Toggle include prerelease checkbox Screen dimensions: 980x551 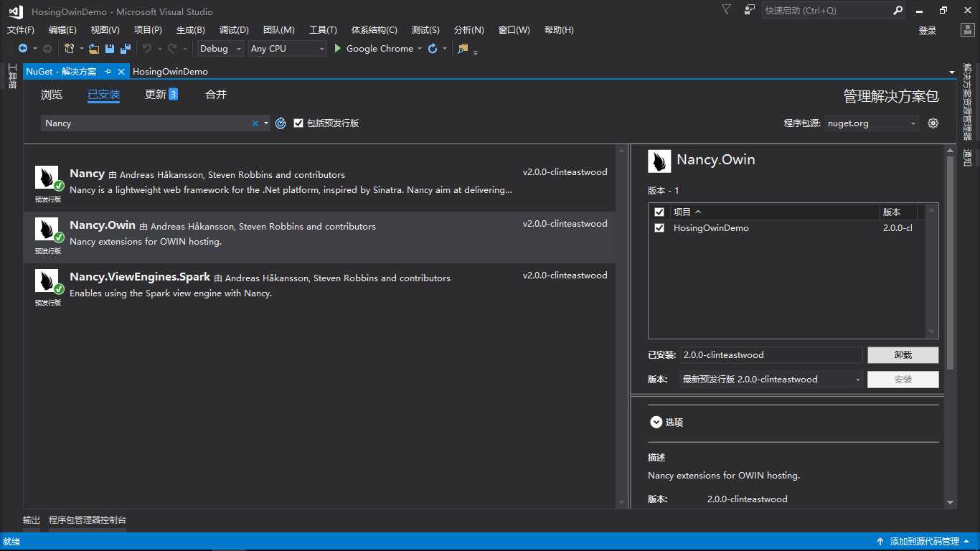pyautogui.click(x=298, y=123)
